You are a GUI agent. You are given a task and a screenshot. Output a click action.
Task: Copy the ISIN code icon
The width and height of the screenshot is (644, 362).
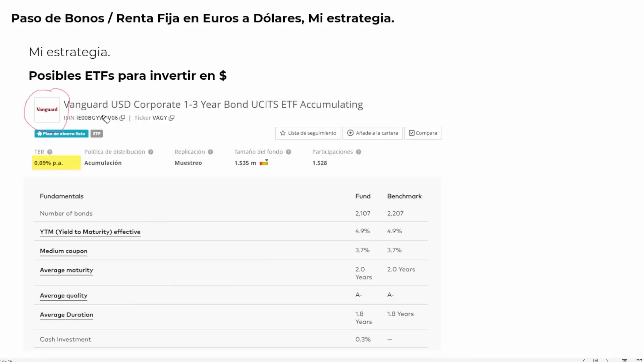point(122,118)
